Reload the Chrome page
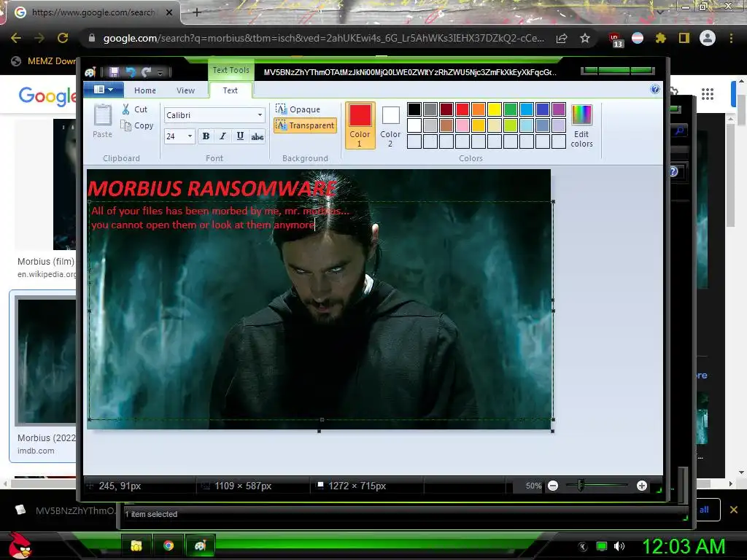 [63, 38]
